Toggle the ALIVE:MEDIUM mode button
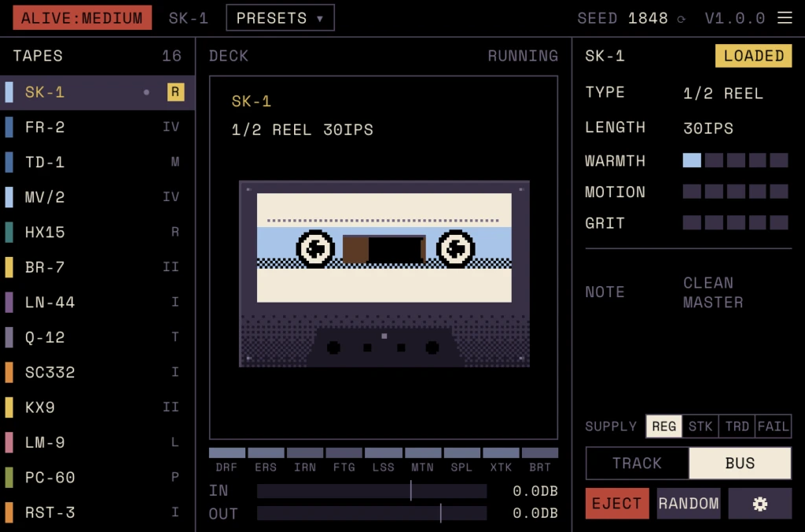Viewport: 805px width, 532px height. pos(82,18)
